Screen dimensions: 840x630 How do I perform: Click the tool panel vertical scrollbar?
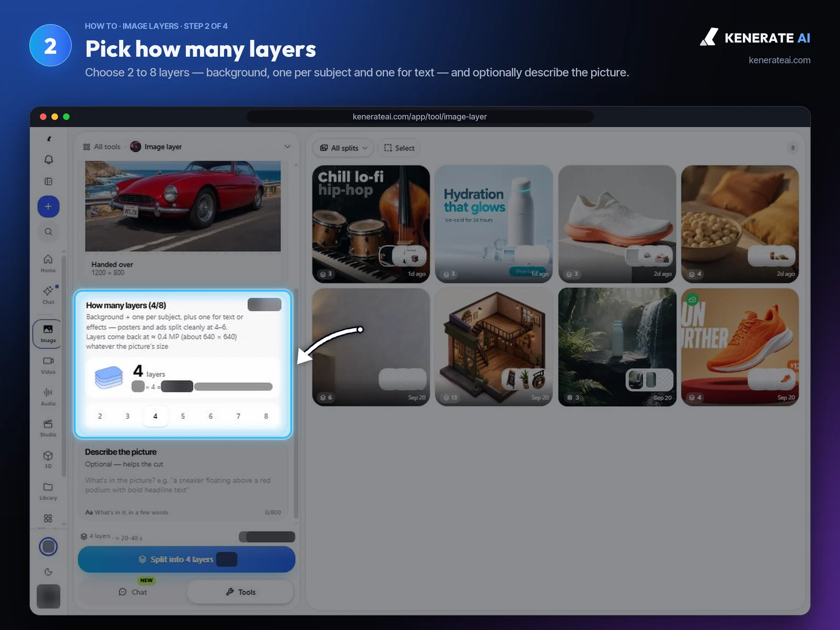(x=296, y=403)
